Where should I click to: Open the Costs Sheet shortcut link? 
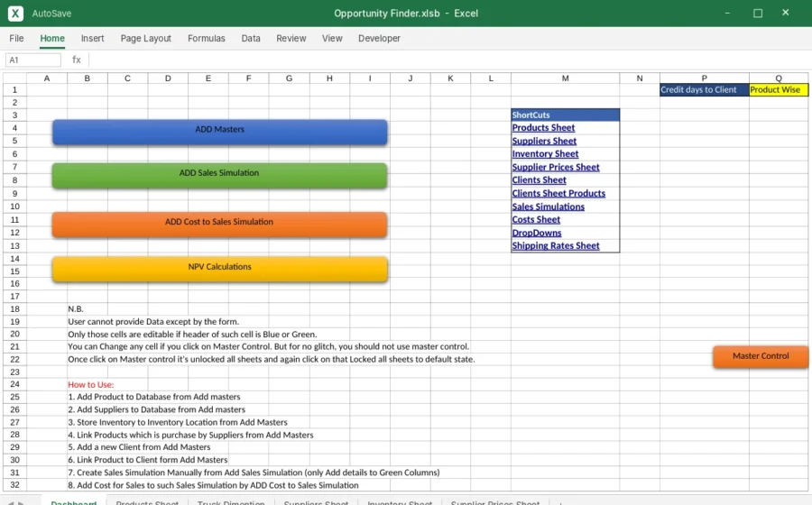tap(536, 219)
